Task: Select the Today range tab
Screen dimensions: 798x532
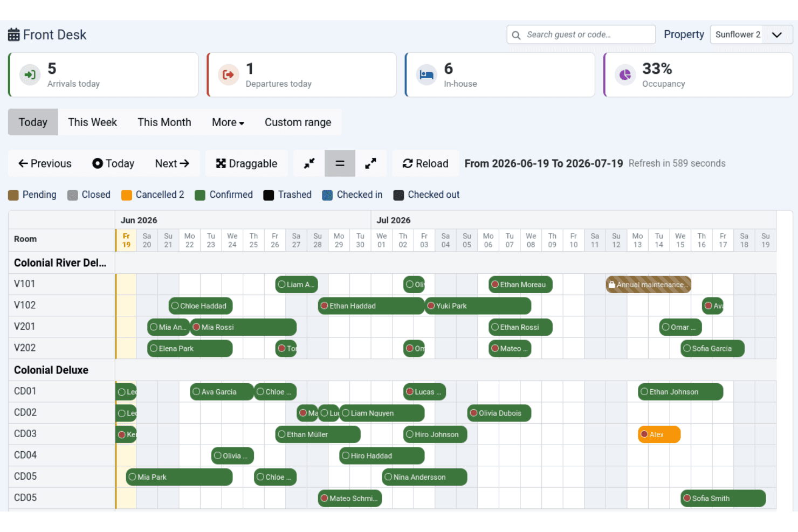Action: pyautogui.click(x=33, y=122)
